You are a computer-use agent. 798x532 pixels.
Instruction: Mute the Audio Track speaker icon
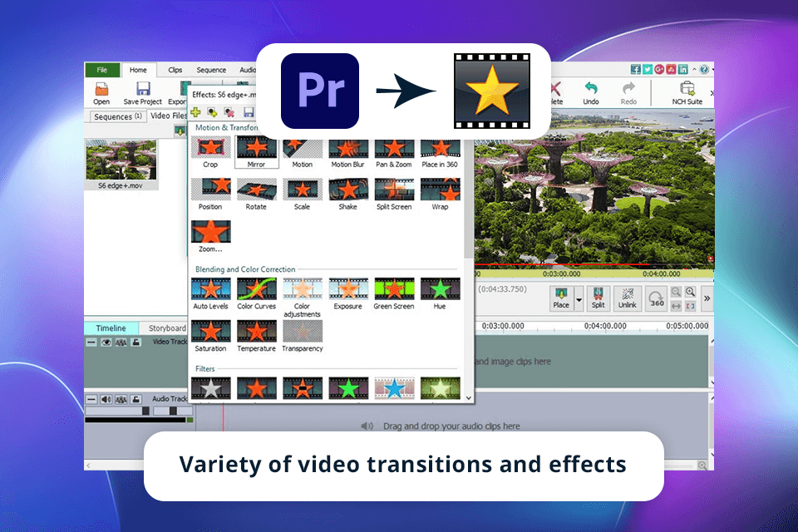click(x=106, y=400)
